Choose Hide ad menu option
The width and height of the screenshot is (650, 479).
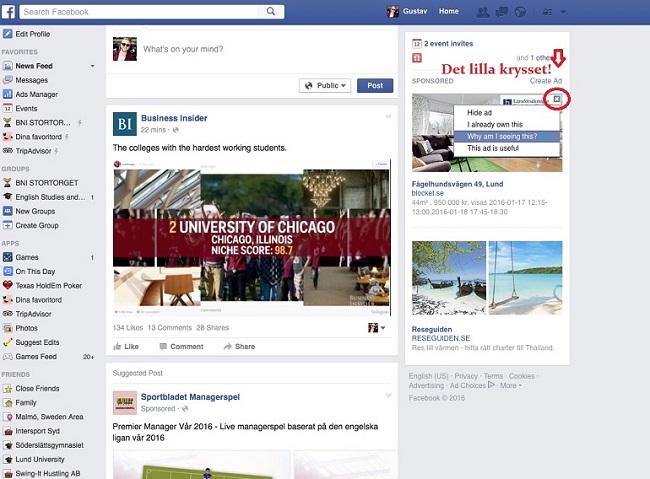[507, 112]
